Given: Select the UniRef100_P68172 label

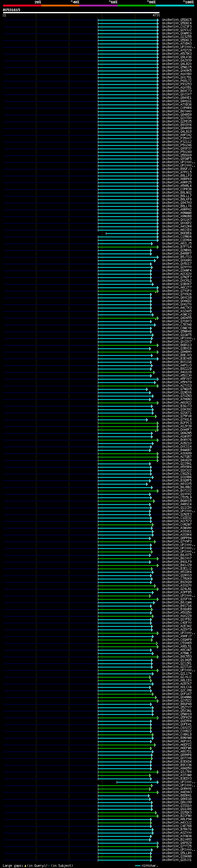Looking at the screenshot, I should [177, 81].
